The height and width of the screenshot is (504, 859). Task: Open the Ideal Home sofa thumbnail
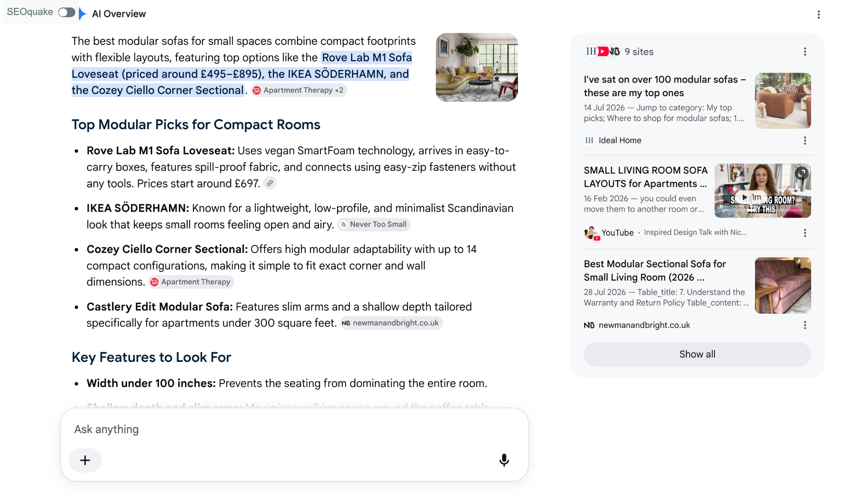pos(783,101)
